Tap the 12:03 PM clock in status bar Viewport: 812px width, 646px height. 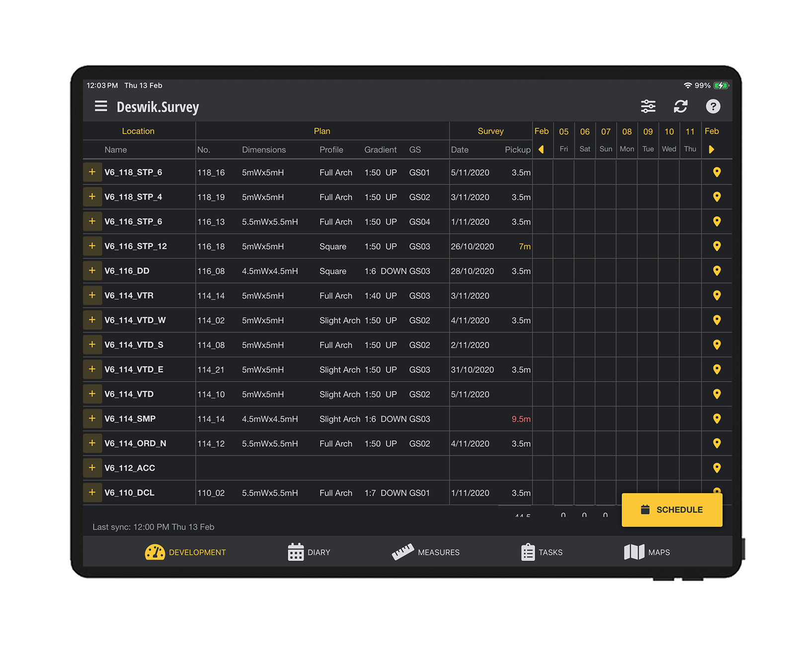102,85
